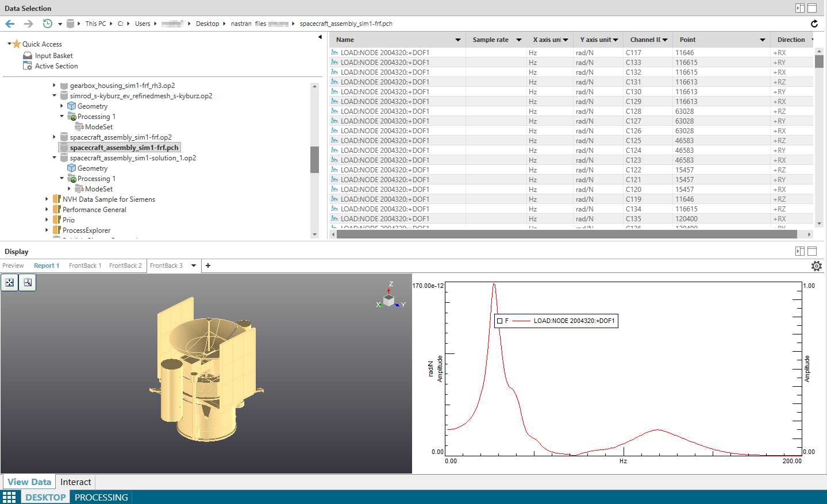
Task: Click Users in breadcrumb path
Action: [143, 24]
